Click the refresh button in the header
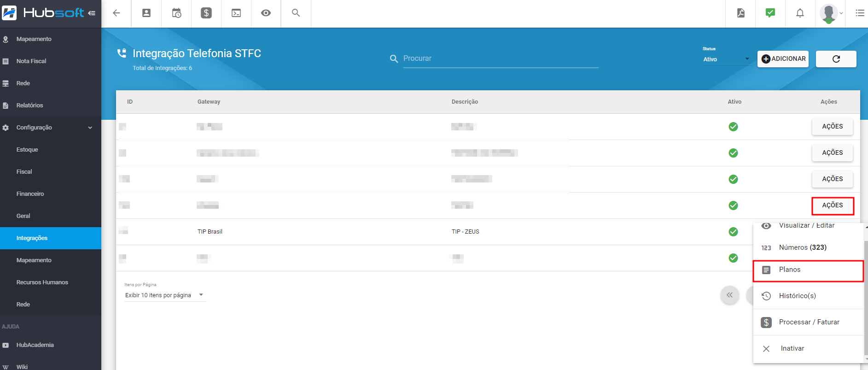The width and height of the screenshot is (868, 370). point(836,59)
